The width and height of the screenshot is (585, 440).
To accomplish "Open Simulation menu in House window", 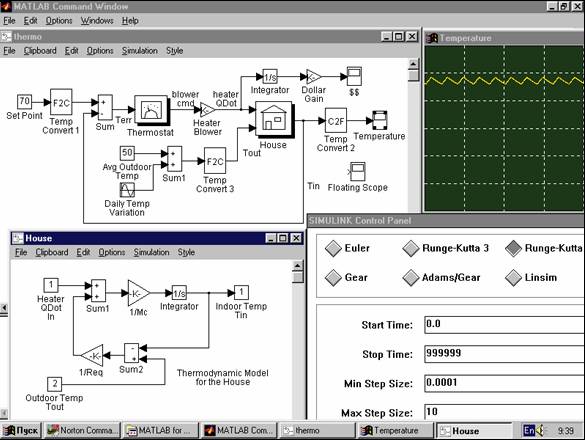I will [151, 253].
